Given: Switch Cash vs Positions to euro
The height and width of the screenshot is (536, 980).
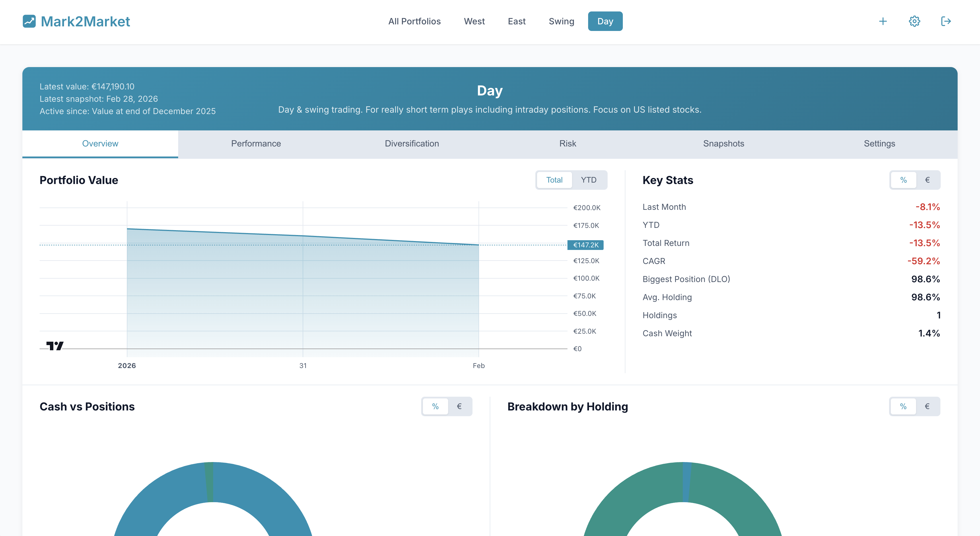Looking at the screenshot, I should (459, 406).
